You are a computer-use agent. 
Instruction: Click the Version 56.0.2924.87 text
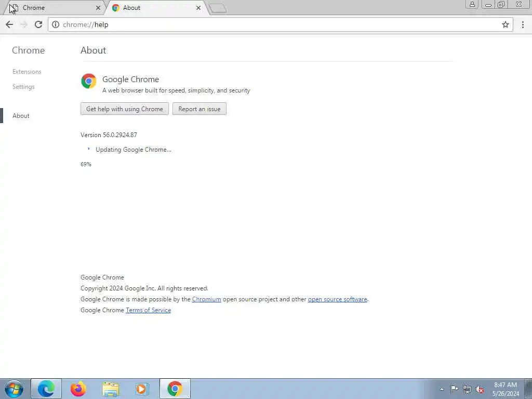[109, 135]
